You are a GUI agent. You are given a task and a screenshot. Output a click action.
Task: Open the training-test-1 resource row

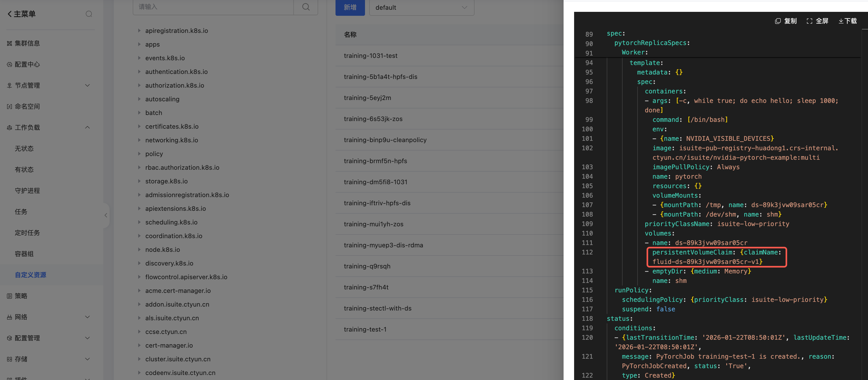[x=365, y=329]
